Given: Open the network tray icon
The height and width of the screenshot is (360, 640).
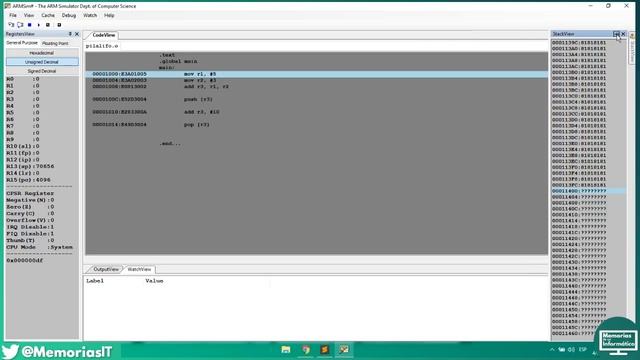Looking at the screenshot, I should click(562, 350).
